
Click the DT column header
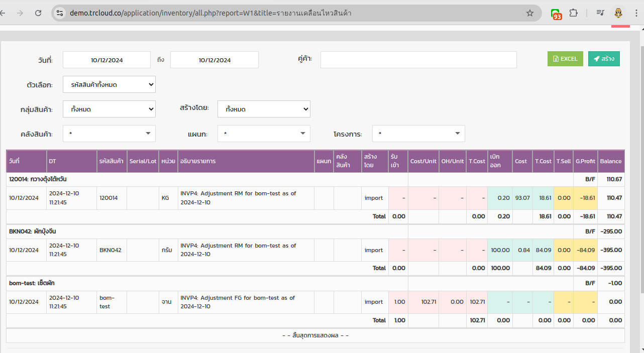pyautogui.click(x=72, y=161)
